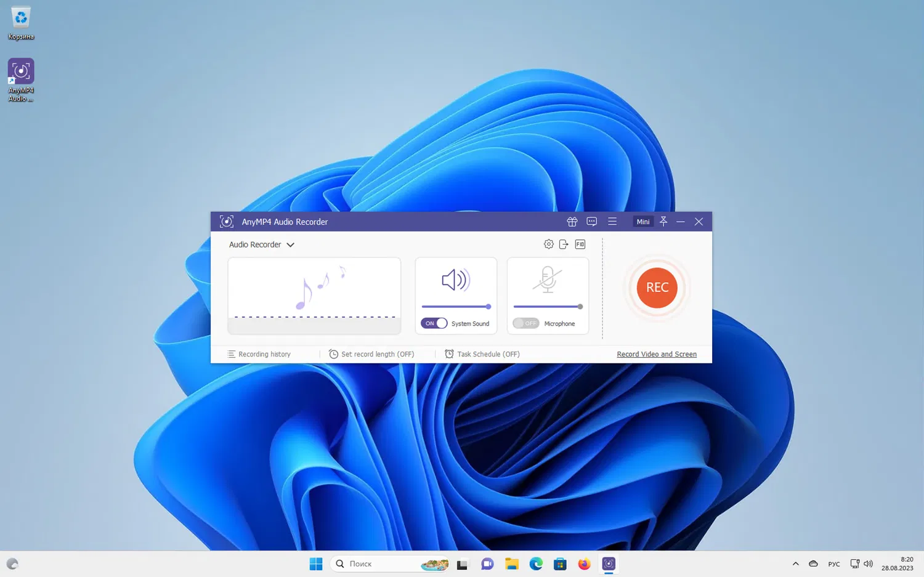Open Task View on the taskbar
This screenshot has height=577, width=924.
[462, 564]
